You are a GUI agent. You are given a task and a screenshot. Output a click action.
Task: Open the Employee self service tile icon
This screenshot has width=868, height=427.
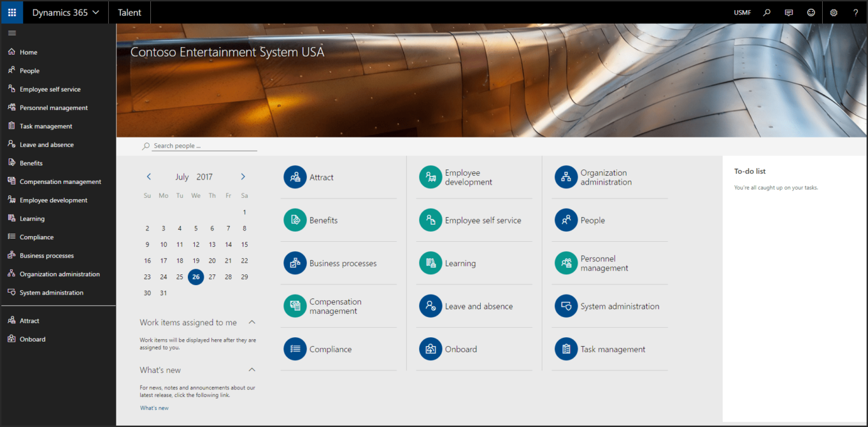point(431,220)
